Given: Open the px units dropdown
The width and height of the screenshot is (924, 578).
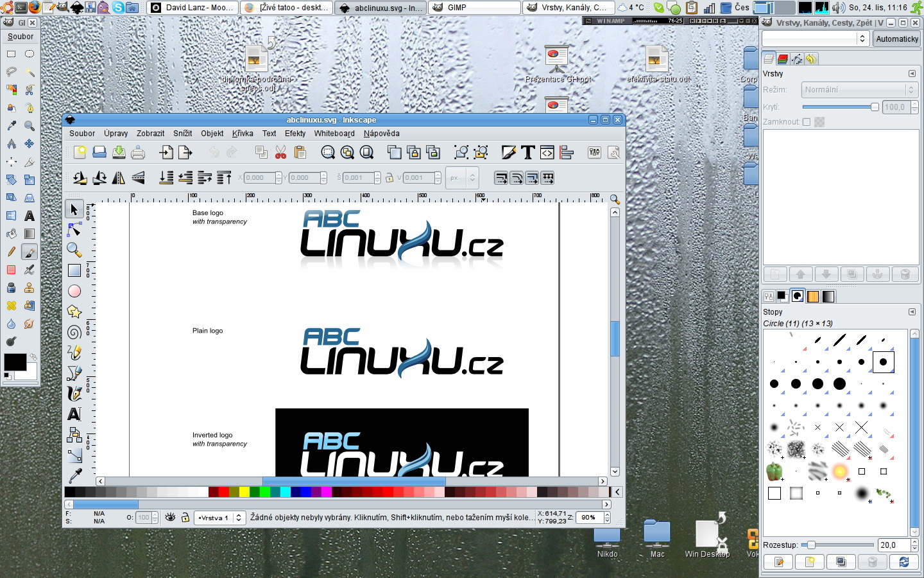Looking at the screenshot, I should [463, 178].
